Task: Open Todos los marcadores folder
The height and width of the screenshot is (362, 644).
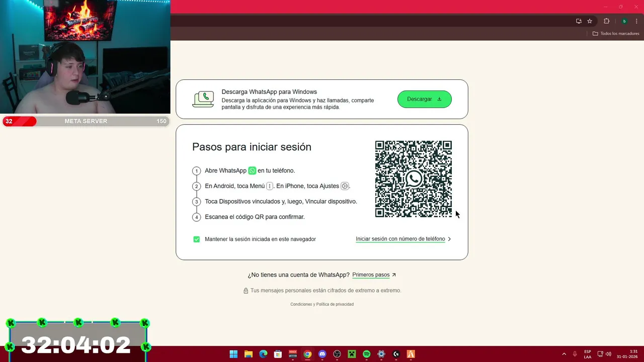Action: tap(616, 34)
